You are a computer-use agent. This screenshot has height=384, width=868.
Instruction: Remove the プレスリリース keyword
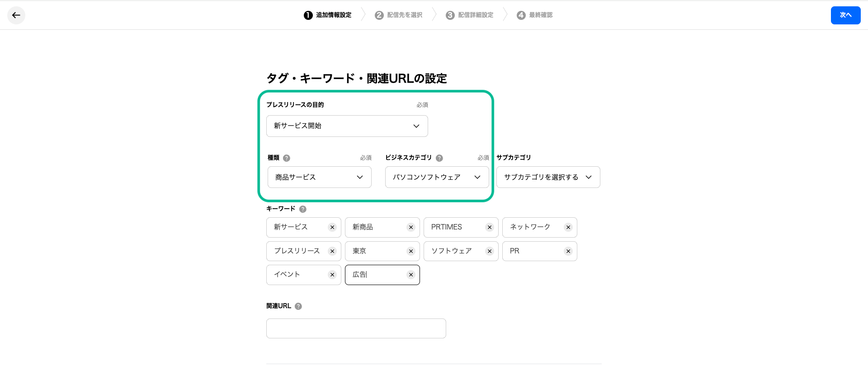click(x=332, y=251)
